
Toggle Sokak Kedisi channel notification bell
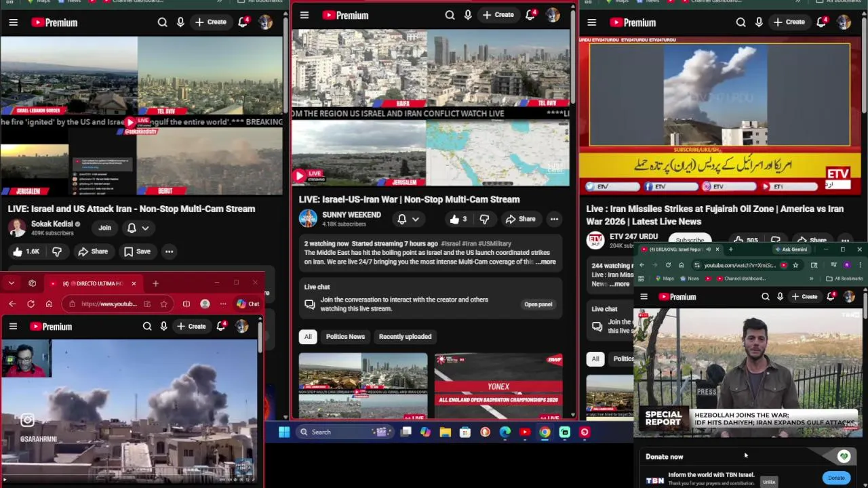132,228
